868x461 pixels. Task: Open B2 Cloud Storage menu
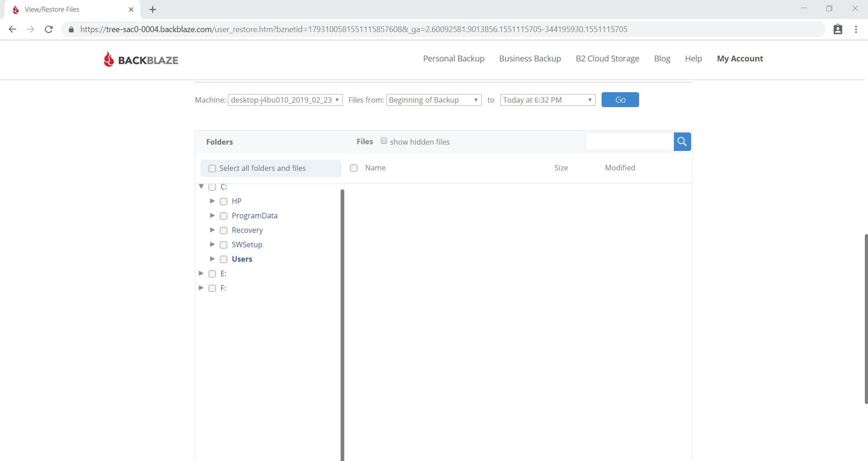pos(607,59)
